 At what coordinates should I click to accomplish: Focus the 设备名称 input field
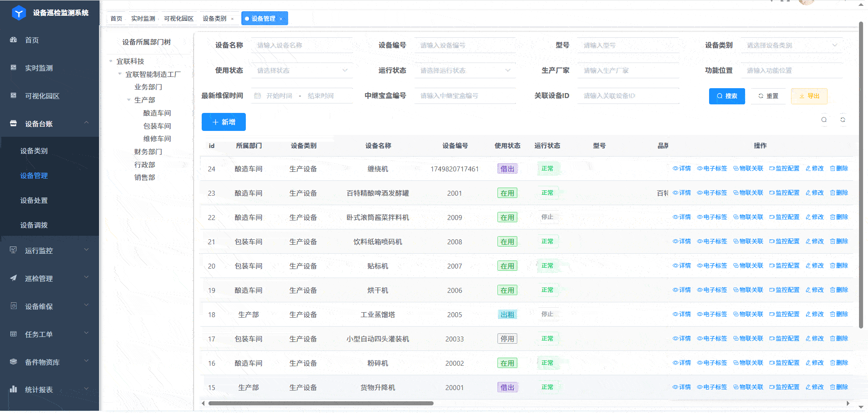tap(302, 45)
